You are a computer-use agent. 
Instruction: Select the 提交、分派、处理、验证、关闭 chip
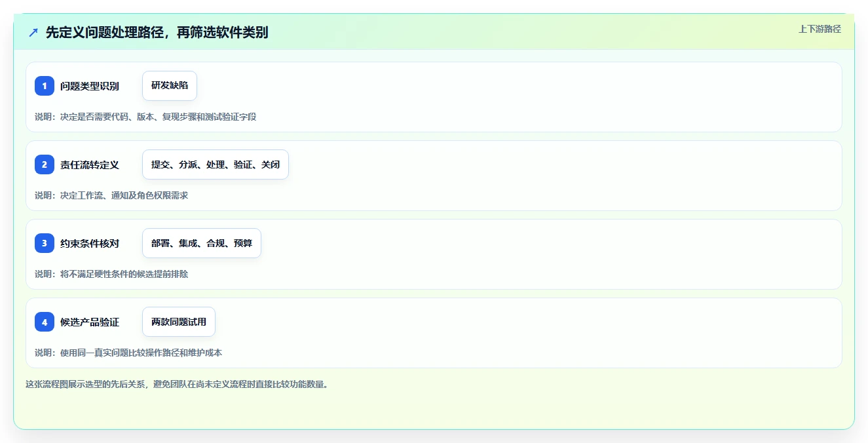click(216, 164)
